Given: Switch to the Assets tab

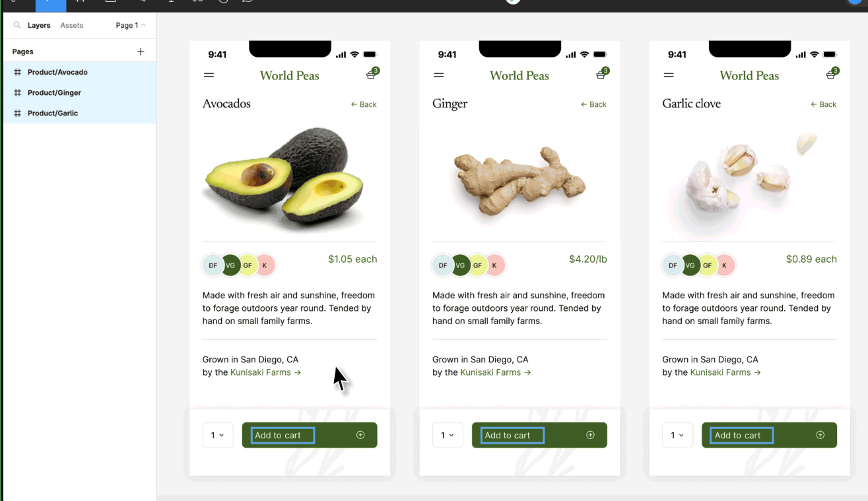Looking at the screenshot, I should (x=71, y=26).
